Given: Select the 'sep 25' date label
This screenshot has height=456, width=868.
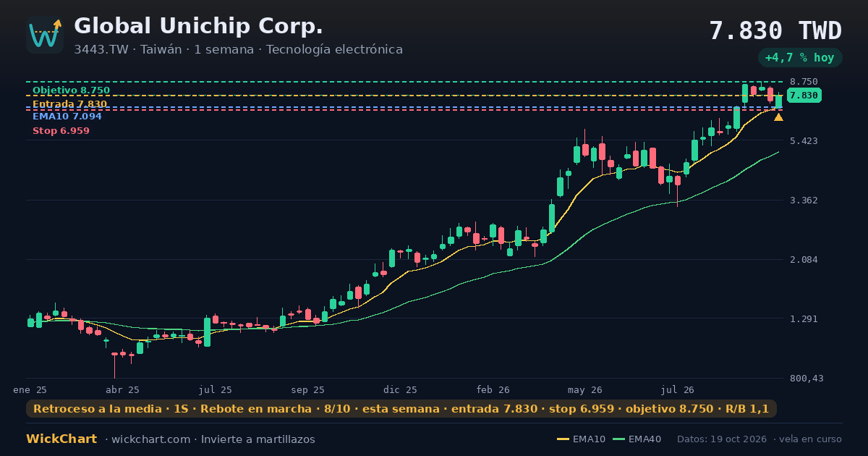Looking at the screenshot, I should (x=307, y=390).
